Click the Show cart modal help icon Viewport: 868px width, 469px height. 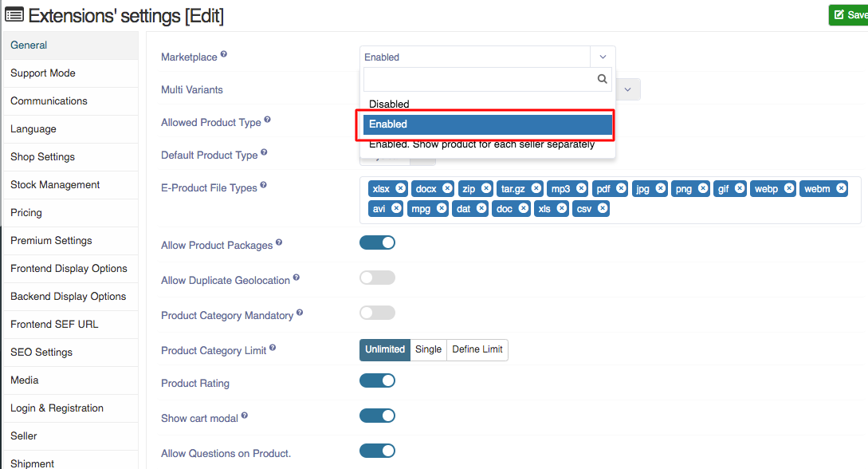tap(245, 415)
